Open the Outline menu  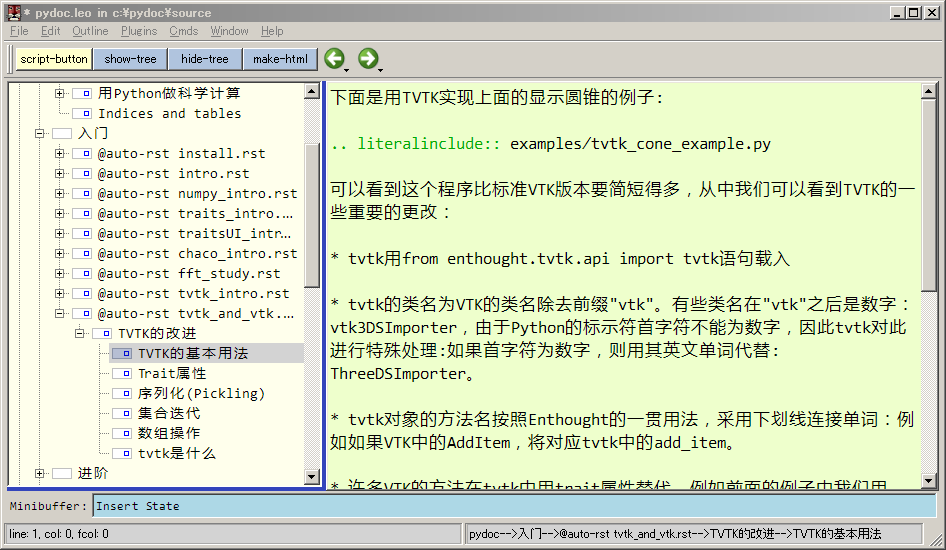point(90,31)
